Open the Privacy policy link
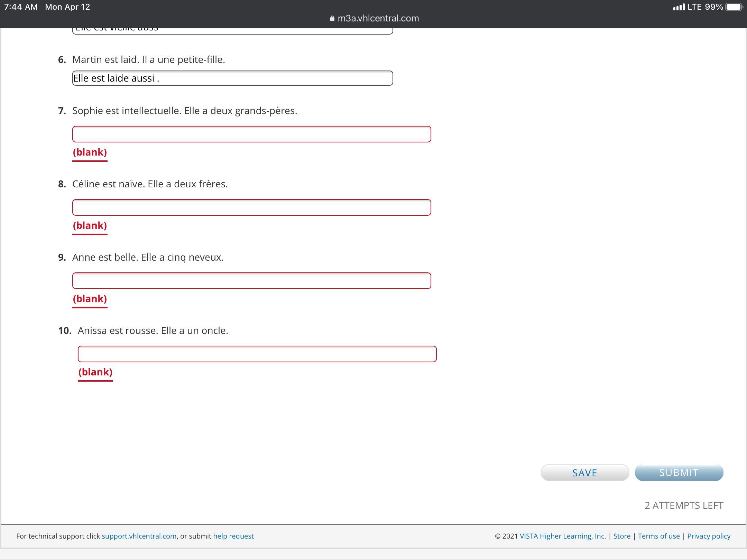747x560 pixels. tap(709, 536)
